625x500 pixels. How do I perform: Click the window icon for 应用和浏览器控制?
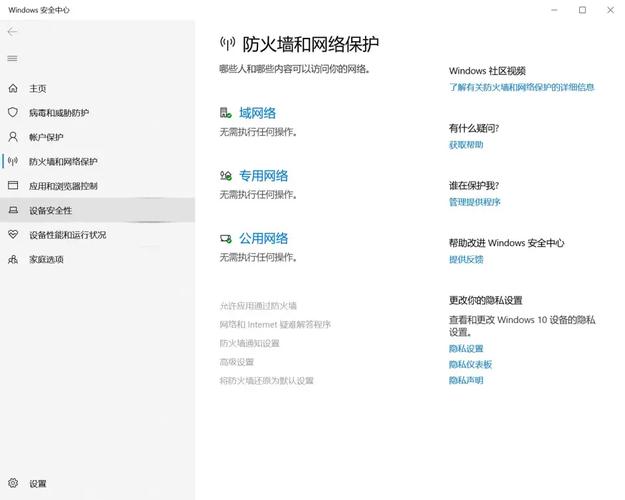(13, 185)
